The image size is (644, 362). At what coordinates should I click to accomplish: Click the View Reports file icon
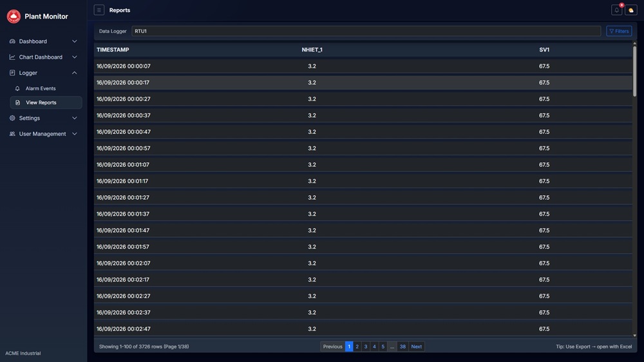(17, 102)
